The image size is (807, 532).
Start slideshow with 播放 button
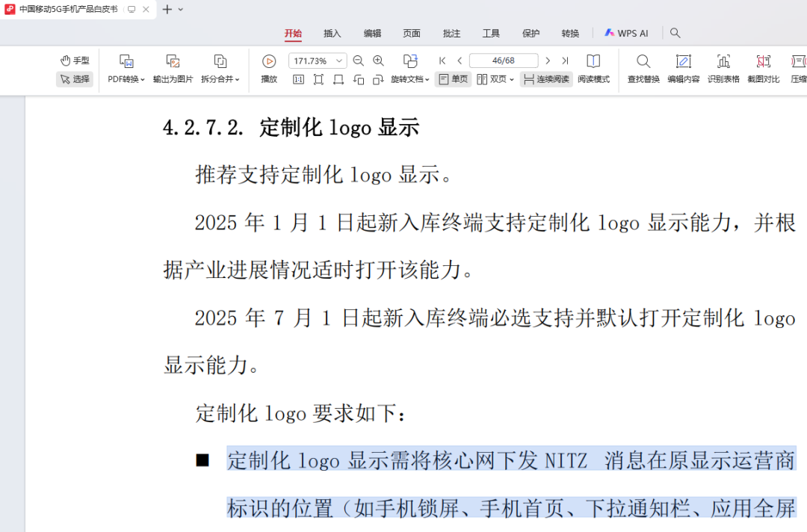[269, 69]
